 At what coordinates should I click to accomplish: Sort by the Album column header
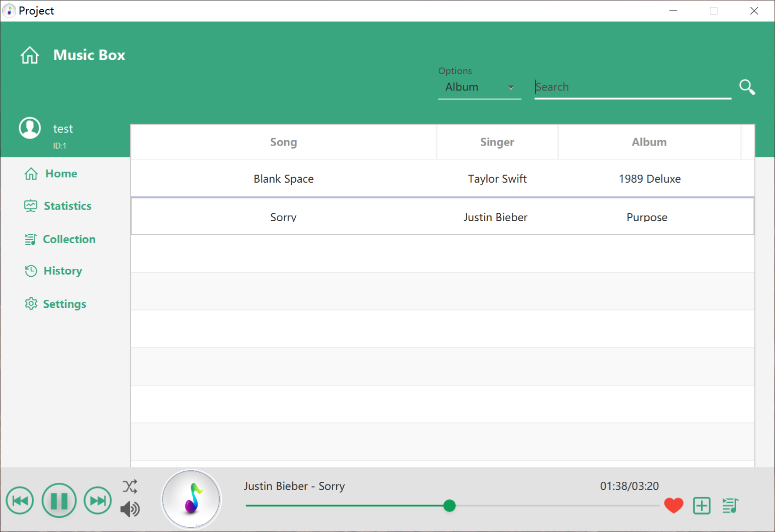click(x=649, y=142)
